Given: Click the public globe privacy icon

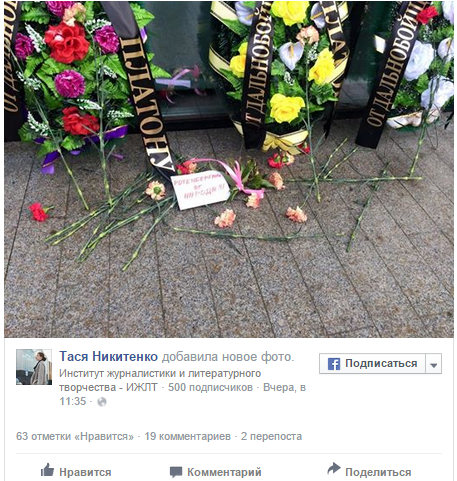Looking at the screenshot, I should click(x=102, y=402).
